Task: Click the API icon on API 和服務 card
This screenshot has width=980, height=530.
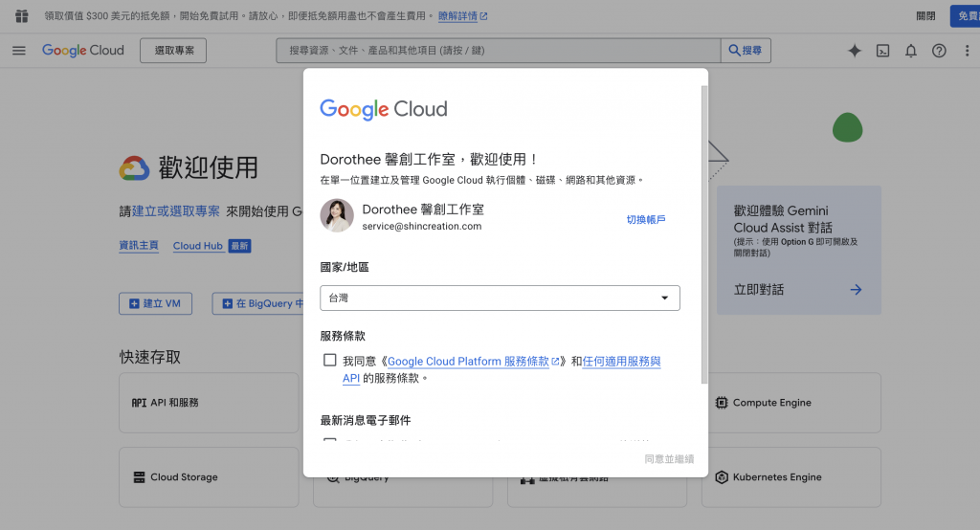Action: [x=139, y=403]
